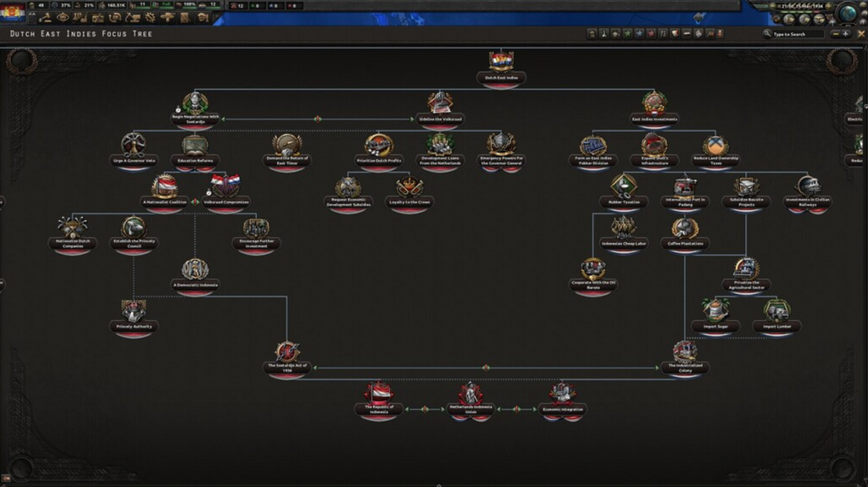Click the globe in the top corner
868x487 pixels.
[848, 12]
